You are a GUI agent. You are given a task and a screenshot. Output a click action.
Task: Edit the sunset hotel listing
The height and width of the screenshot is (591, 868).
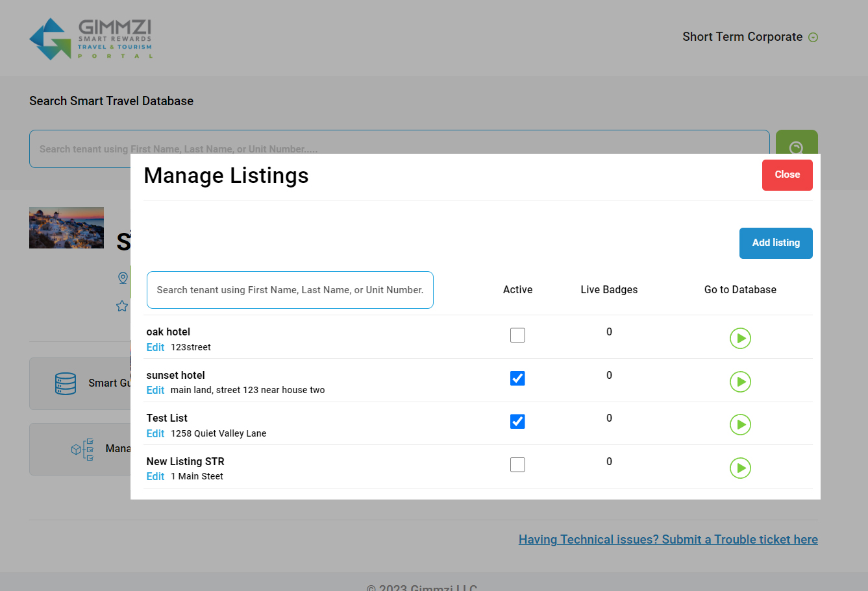(x=155, y=390)
